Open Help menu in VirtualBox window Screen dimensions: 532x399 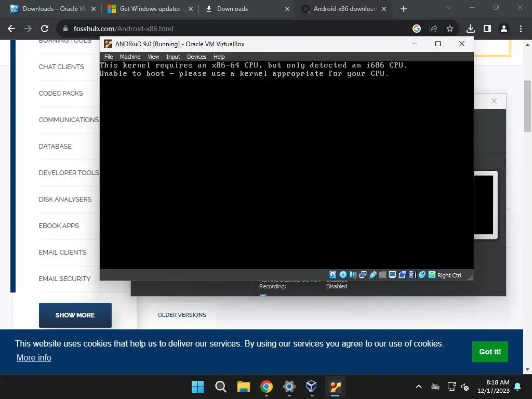click(219, 57)
